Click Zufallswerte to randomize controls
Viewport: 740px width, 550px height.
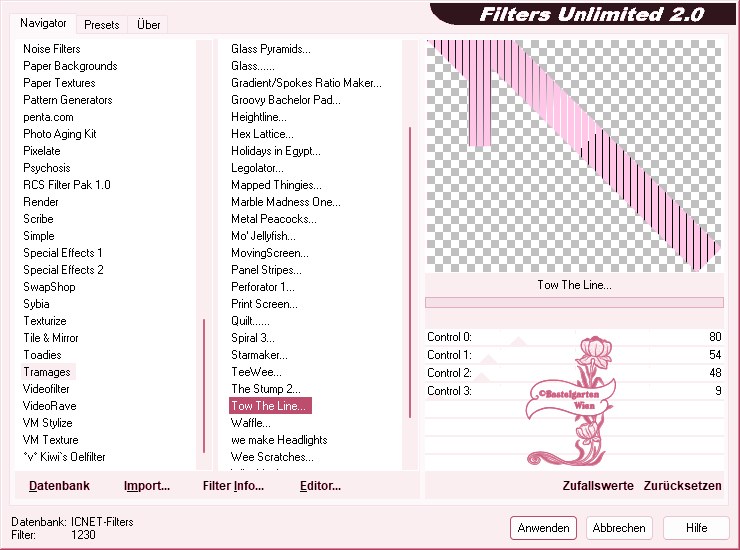(598, 486)
